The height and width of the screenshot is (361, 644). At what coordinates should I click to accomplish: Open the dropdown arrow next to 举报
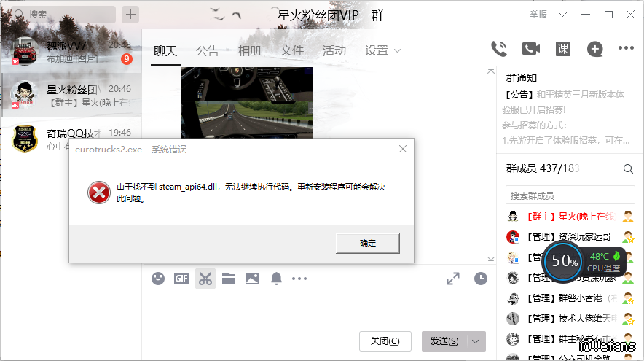tap(562, 15)
